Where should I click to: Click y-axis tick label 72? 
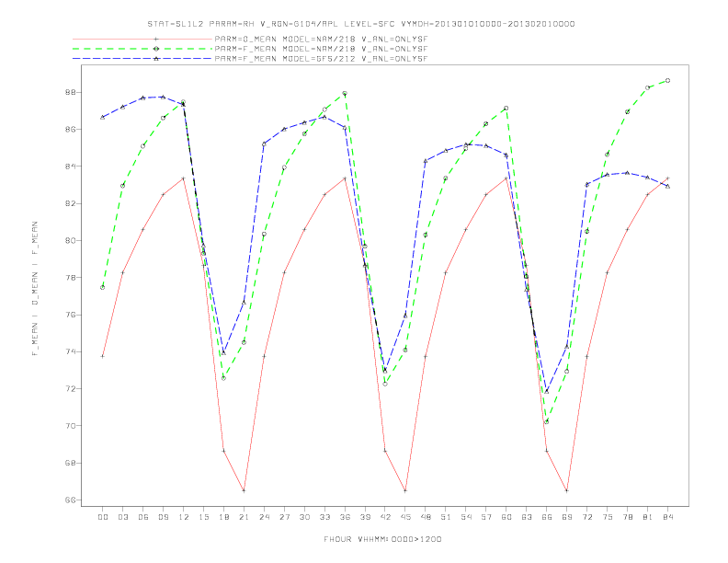pyautogui.click(x=71, y=389)
